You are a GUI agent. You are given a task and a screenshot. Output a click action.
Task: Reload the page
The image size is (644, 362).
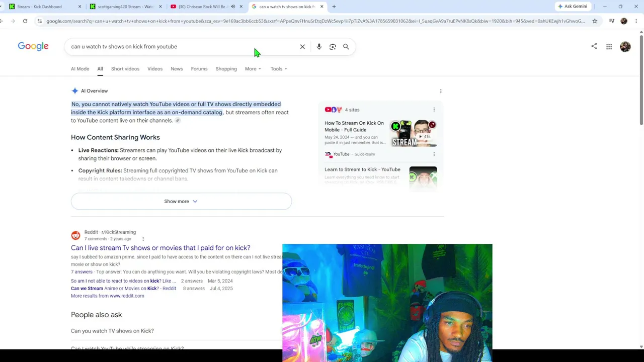(25, 21)
